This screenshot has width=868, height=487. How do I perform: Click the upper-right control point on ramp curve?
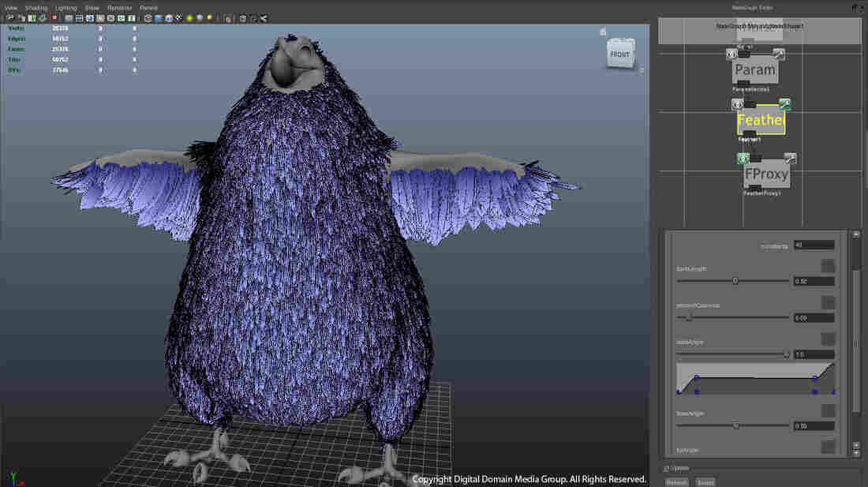[x=815, y=377]
